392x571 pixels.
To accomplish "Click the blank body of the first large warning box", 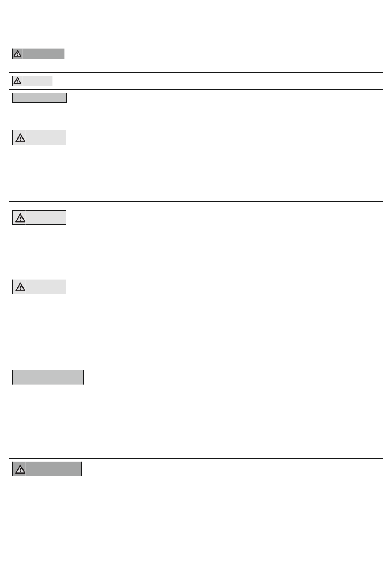I will coord(196,173).
